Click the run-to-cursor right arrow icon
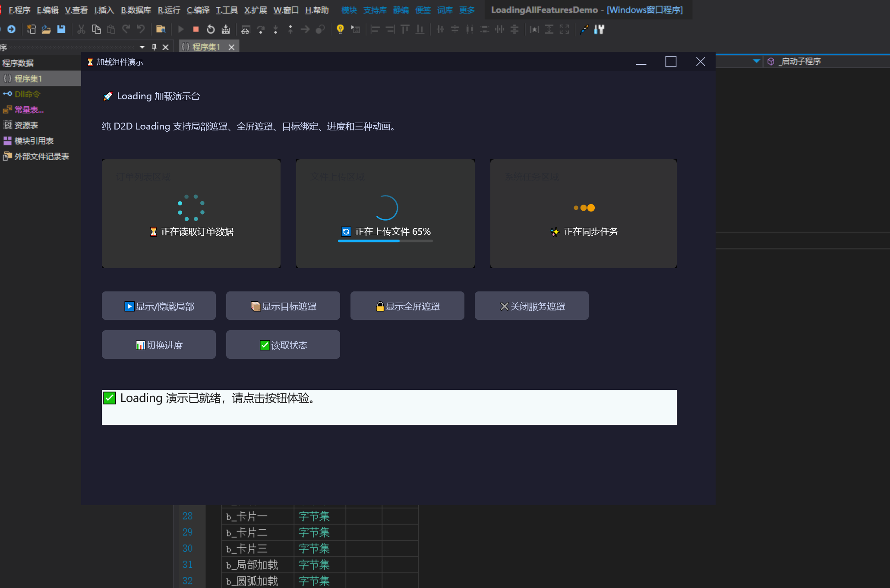This screenshot has height=588, width=890. 305,29
